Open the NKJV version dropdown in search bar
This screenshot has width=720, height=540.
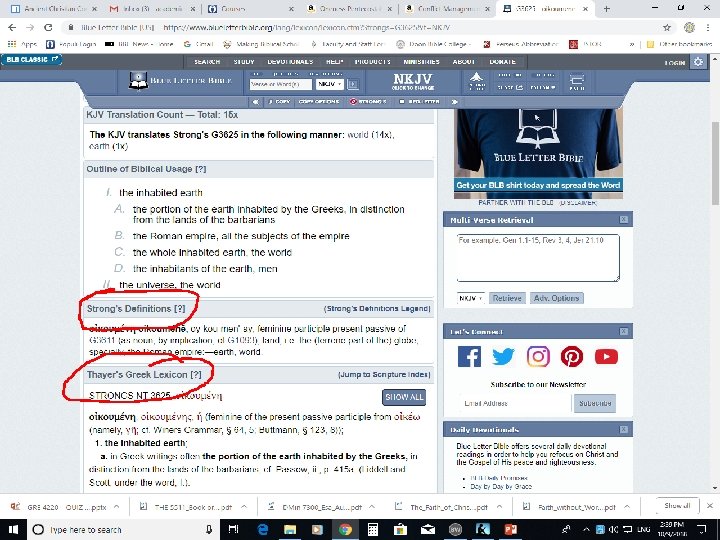(x=330, y=84)
